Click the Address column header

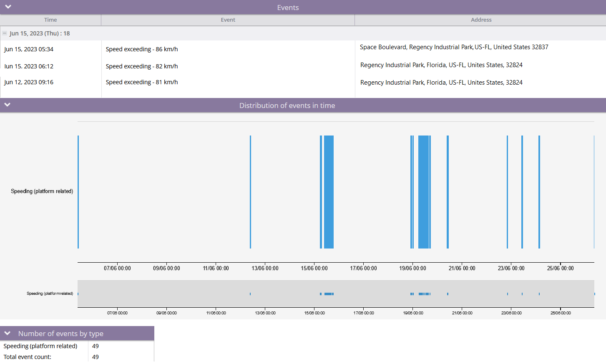click(x=481, y=20)
